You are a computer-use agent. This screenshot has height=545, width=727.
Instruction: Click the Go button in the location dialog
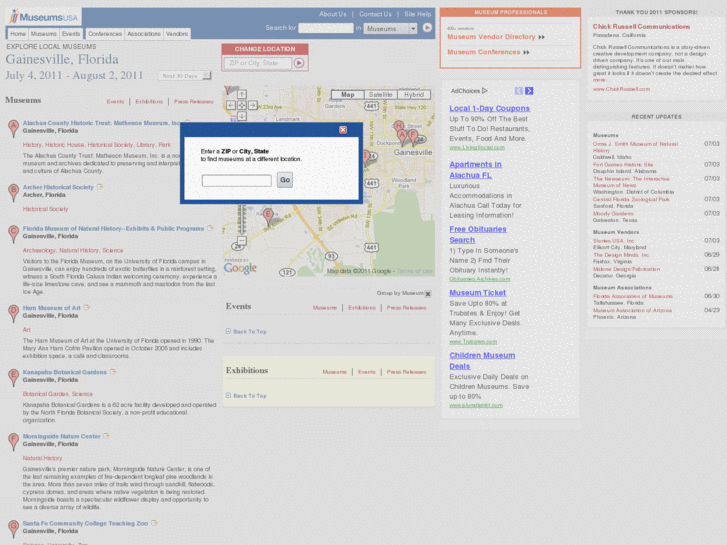[x=285, y=180]
